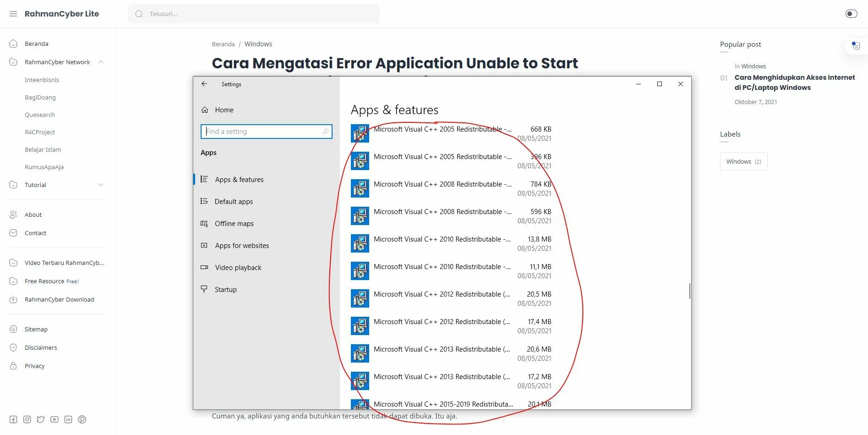
Task: Open Facebook social icon in sidebar footer
Action: pos(13,419)
